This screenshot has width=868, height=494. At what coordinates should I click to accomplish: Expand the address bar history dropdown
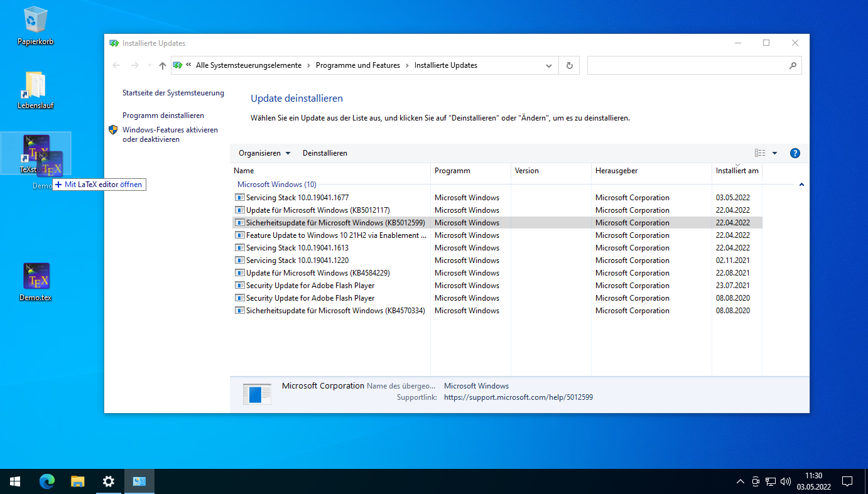coord(548,65)
